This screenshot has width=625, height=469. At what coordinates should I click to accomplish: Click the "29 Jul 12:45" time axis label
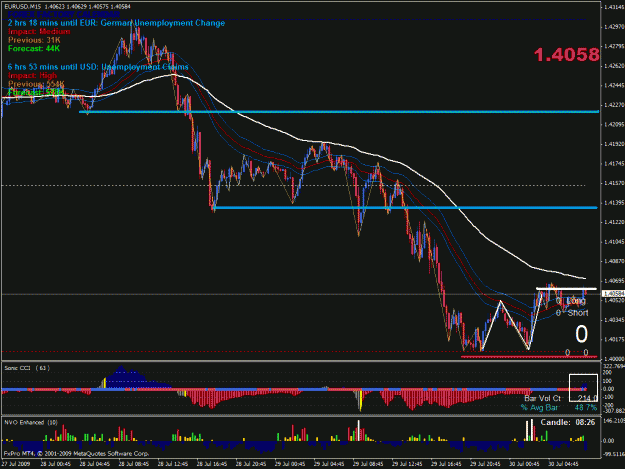pos(407,464)
